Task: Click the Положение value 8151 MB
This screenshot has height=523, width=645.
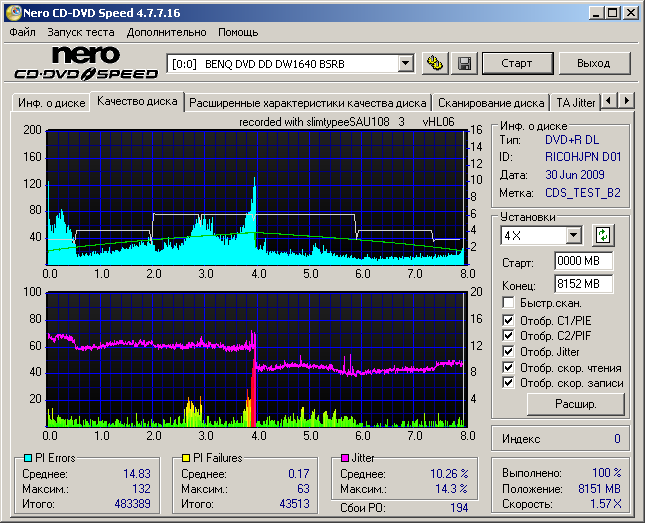Action: coord(599,489)
